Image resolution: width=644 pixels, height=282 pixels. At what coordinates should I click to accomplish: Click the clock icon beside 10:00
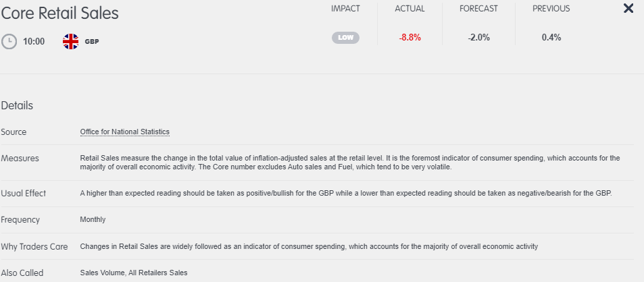click(x=9, y=41)
